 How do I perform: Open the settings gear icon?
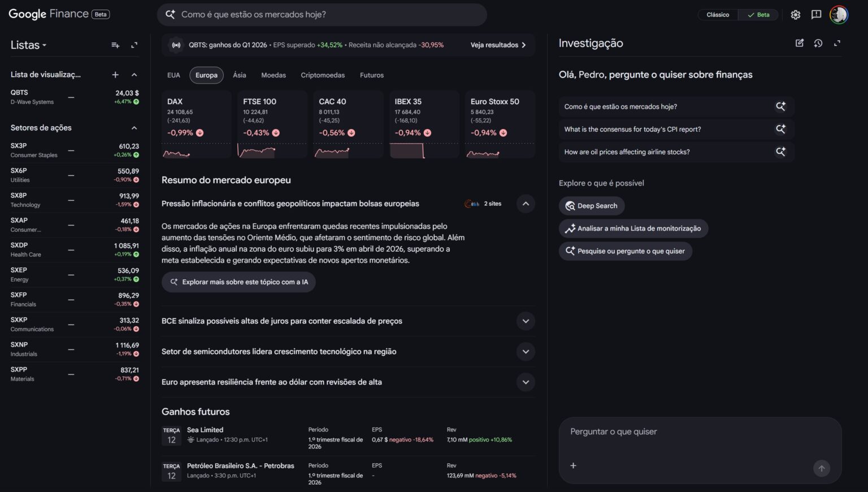[796, 15]
